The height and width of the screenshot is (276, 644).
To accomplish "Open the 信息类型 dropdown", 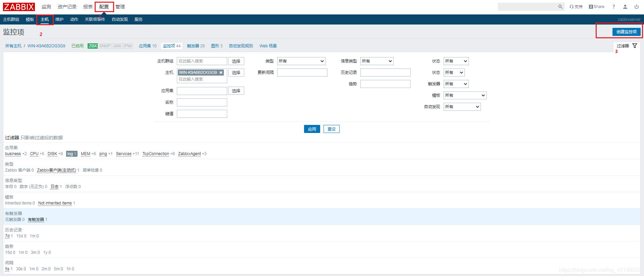I will pos(377,61).
